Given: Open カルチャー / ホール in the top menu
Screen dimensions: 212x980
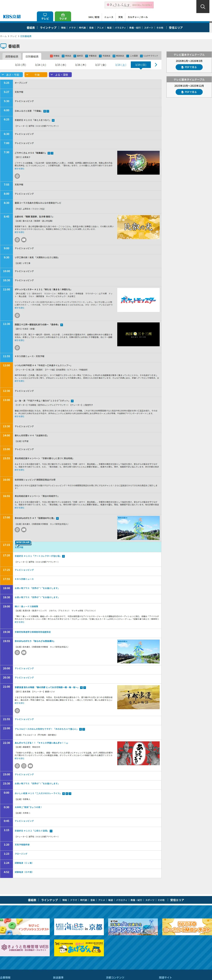Looking at the screenshot, I should (x=137, y=17).
